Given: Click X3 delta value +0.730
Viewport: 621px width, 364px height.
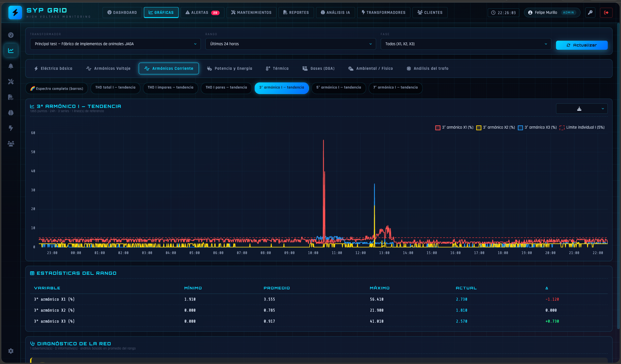Looking at the screenshot, I should pos(552,321).
